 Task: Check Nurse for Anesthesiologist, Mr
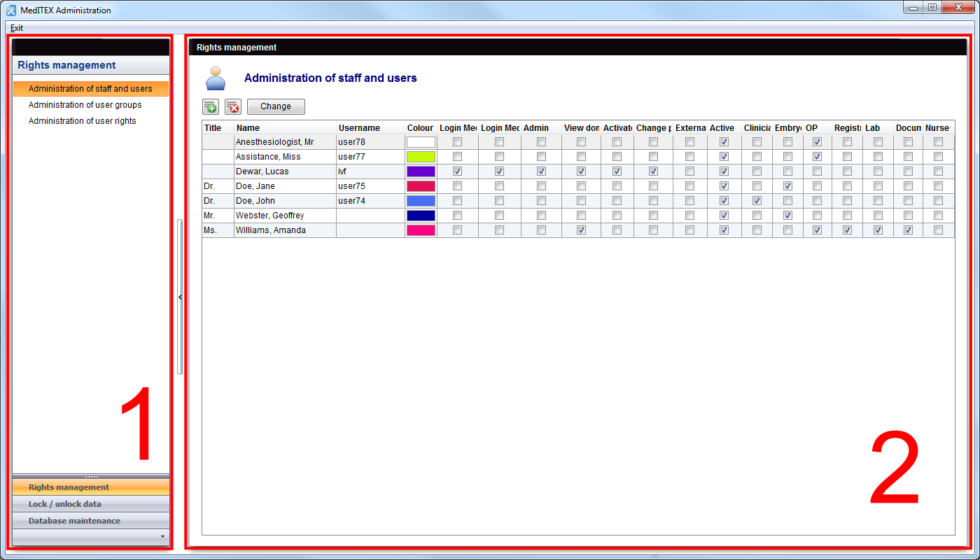click(938, 142)
